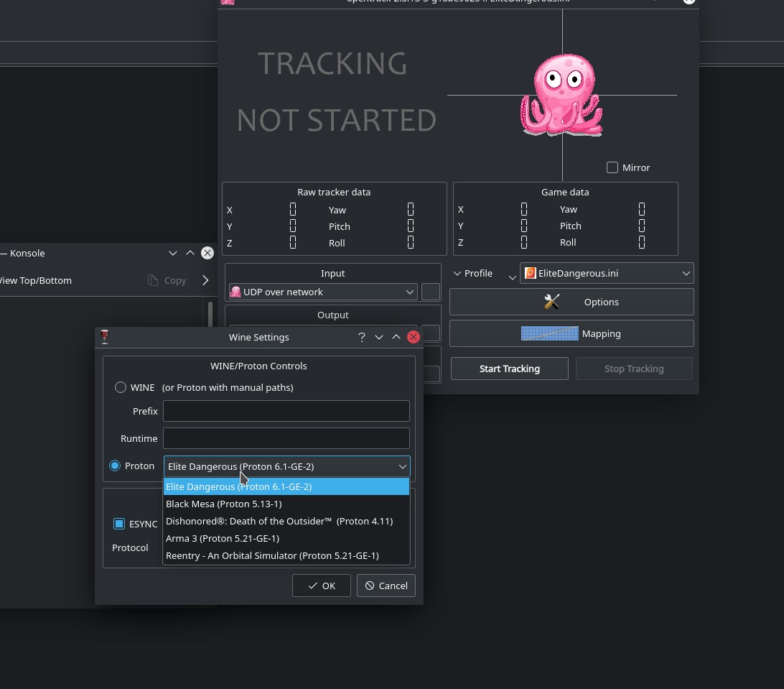Click the disabled Stop Tracking button
The height and width of the screenshot is (689, 784).
(x=634, y=369)
